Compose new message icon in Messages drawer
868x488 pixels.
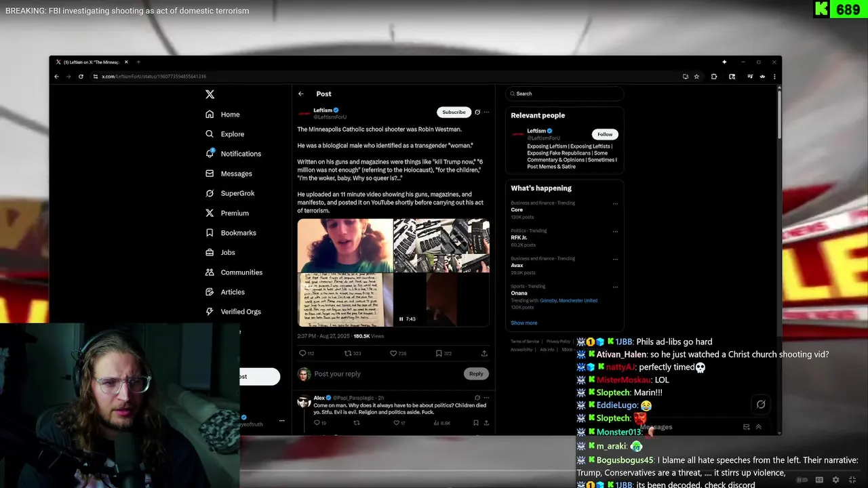coord(747,427)
